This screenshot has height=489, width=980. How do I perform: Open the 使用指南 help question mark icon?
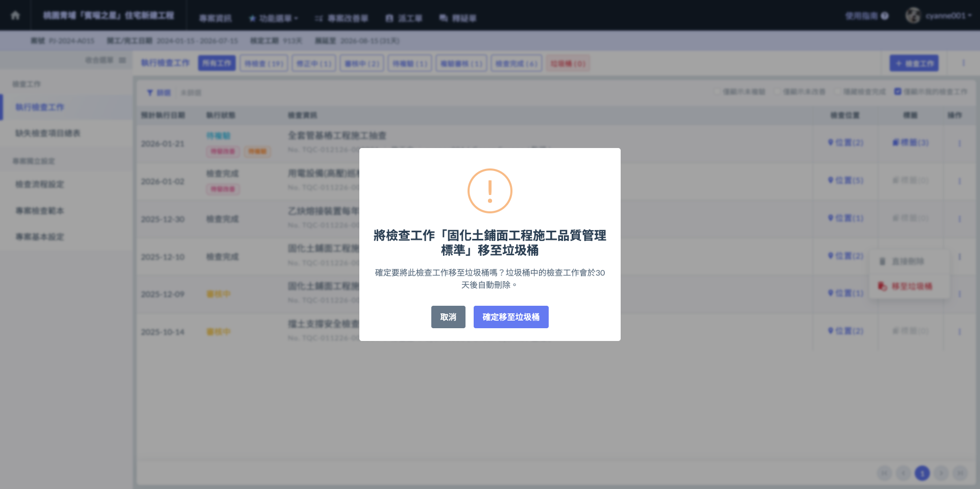click(x=885, y=16)
